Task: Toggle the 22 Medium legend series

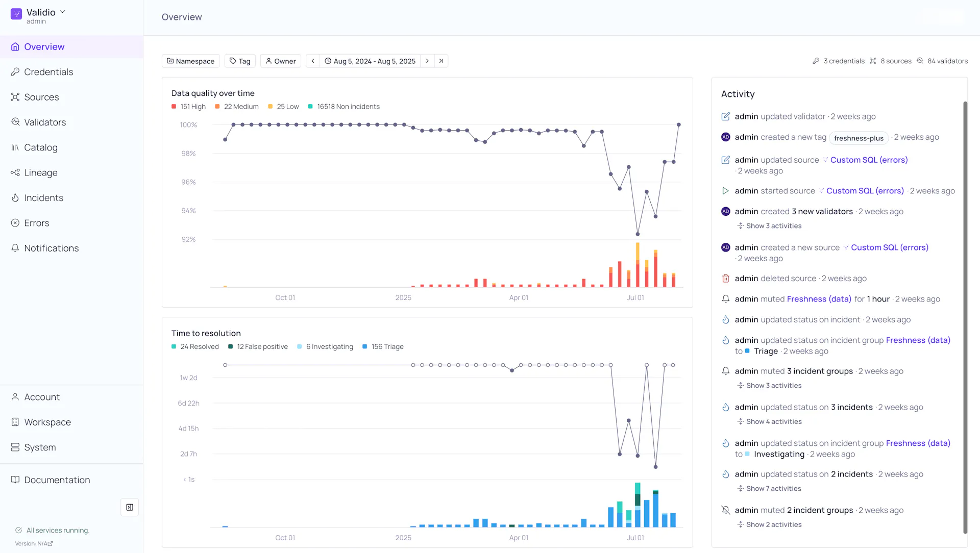Action: [x=237, y=107]
